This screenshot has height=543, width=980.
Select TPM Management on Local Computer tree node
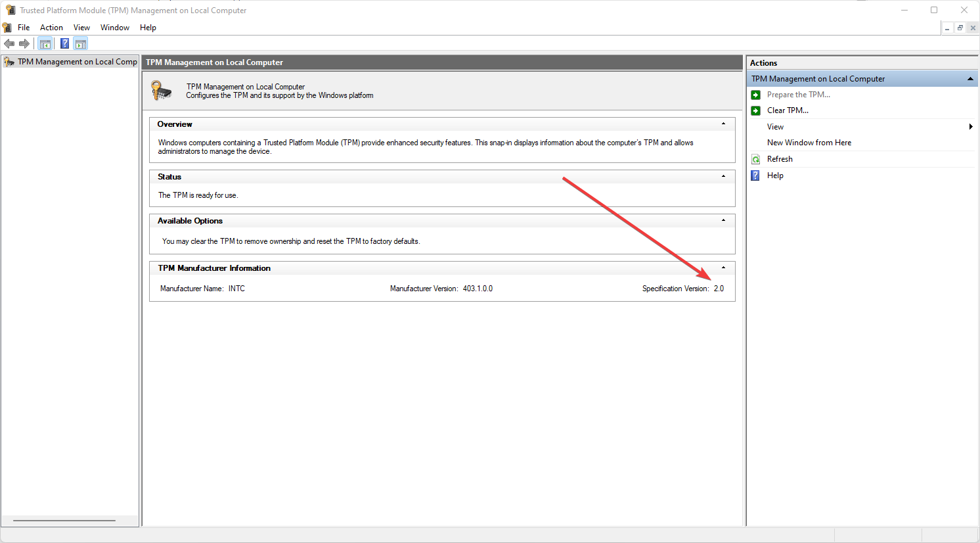(x=78, y=62)
